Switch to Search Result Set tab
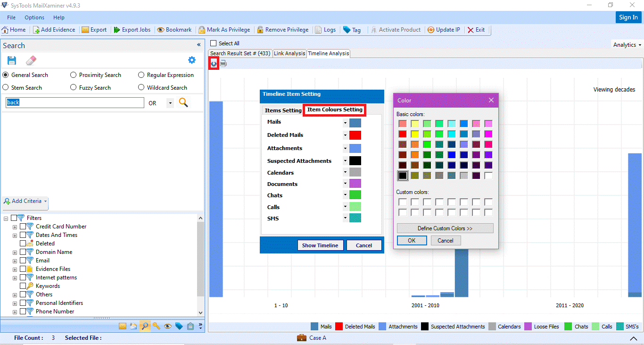The width and height of the screenshot is (644, 345). [x=240, y=53]
